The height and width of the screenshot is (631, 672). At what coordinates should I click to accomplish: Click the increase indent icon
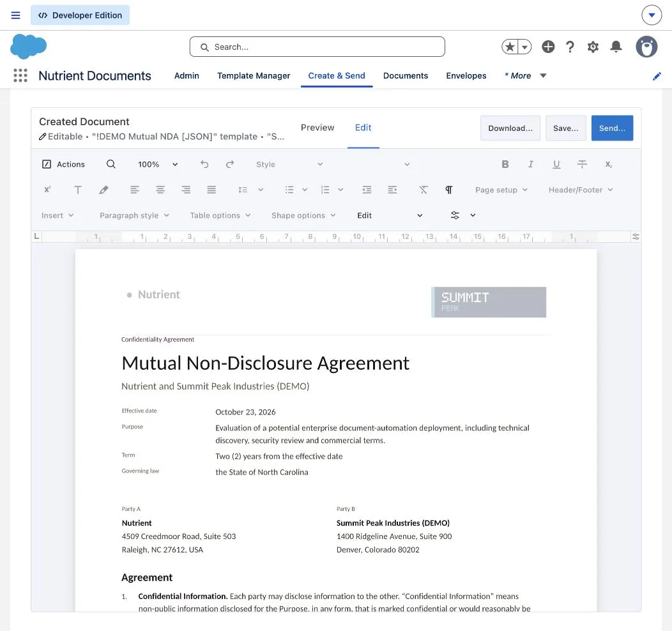[x=392, y=190]
